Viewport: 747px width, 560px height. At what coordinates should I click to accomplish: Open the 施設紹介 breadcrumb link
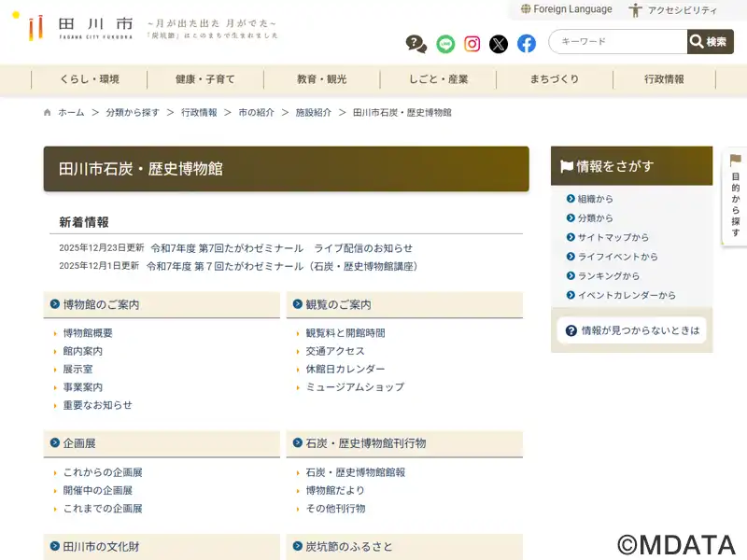313,113
